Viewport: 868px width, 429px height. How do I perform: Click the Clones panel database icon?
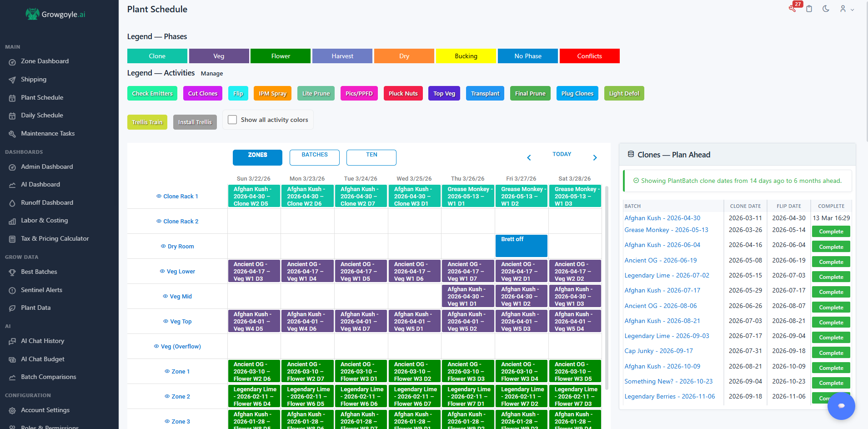631,154
